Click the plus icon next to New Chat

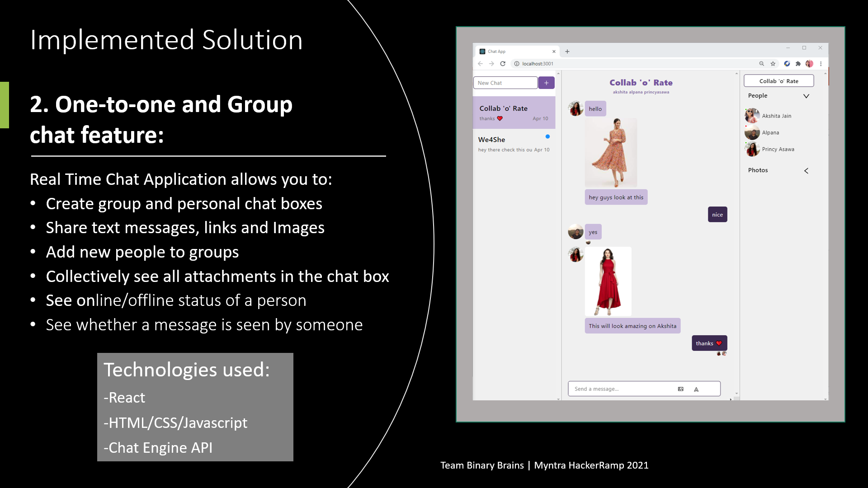[547, 83]
